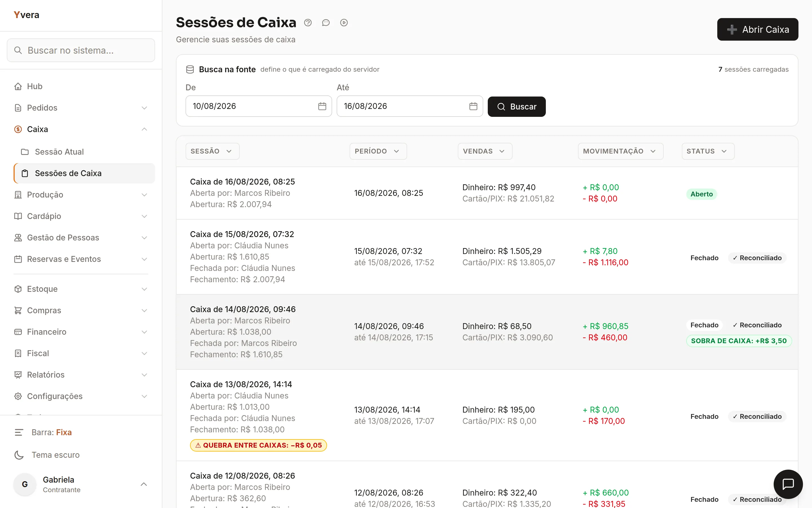Open the PERÍODO column filter dropdown

378,151
